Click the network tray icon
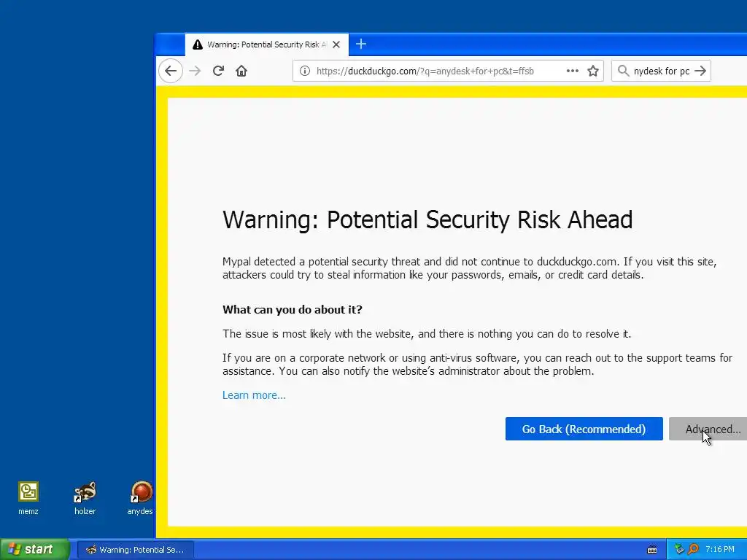This screenshot has width=747, height=560. coord(679,550)
